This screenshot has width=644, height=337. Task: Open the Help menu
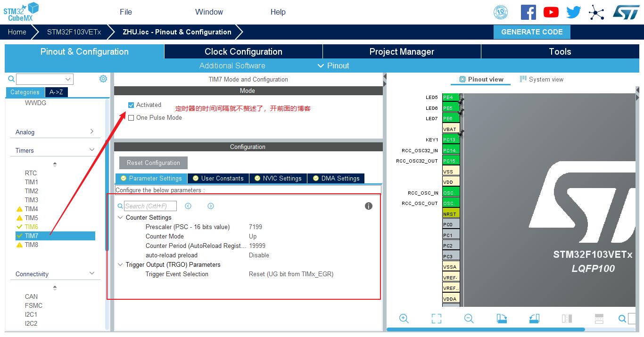278,12
